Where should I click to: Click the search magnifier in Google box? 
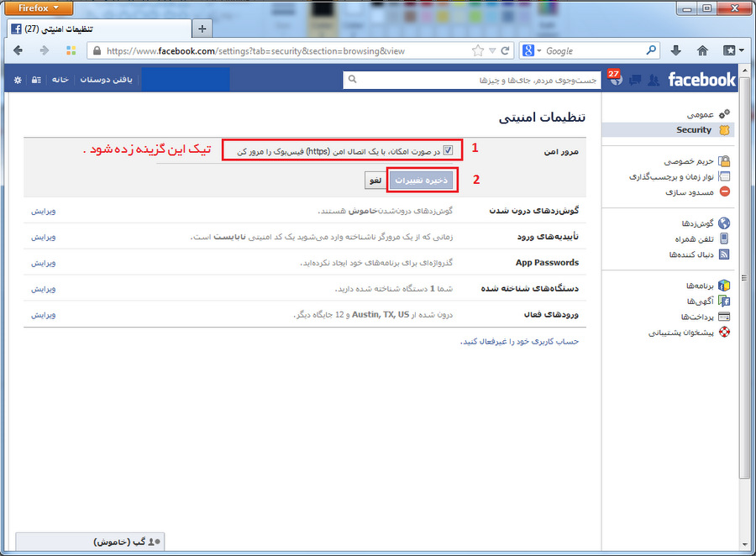[x=651, y=50]
